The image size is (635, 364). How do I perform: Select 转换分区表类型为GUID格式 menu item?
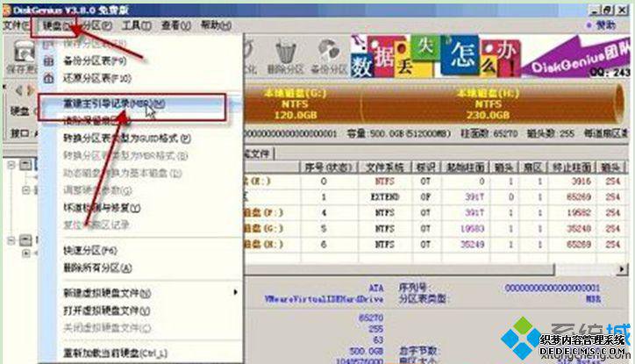click(127, 139)
